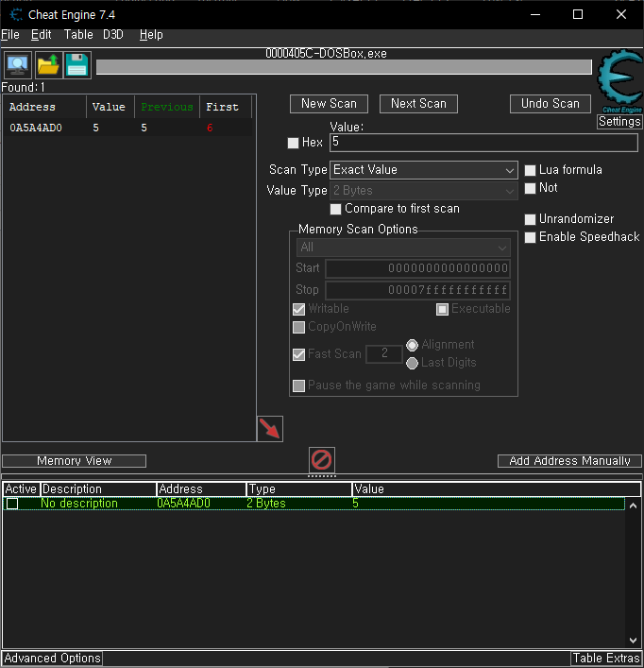Activate the 0A5A4AD0 address list entry checkbox
Image resolution: width=644 pixels, height=668 pixels.
[12, 504]
